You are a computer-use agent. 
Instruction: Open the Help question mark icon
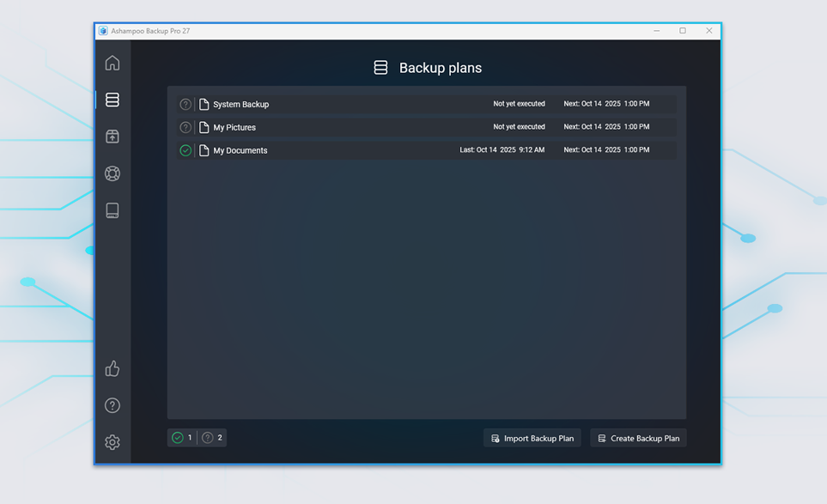112,405
